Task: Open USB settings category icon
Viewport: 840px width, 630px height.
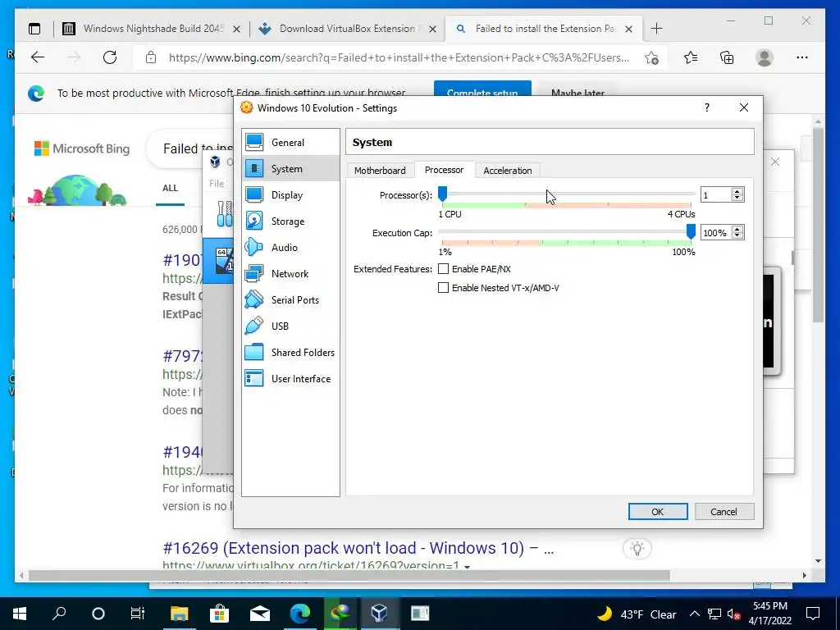Action: point(254,326)
